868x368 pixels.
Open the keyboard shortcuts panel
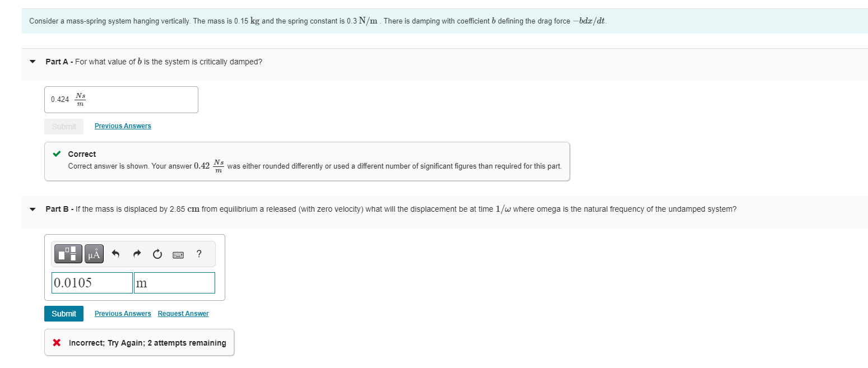tap(178, 254)
